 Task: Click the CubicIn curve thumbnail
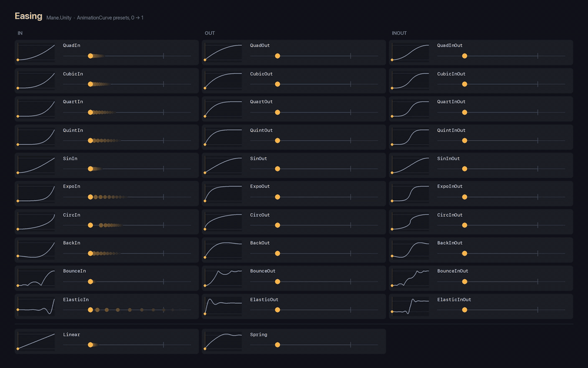[36, 81]
